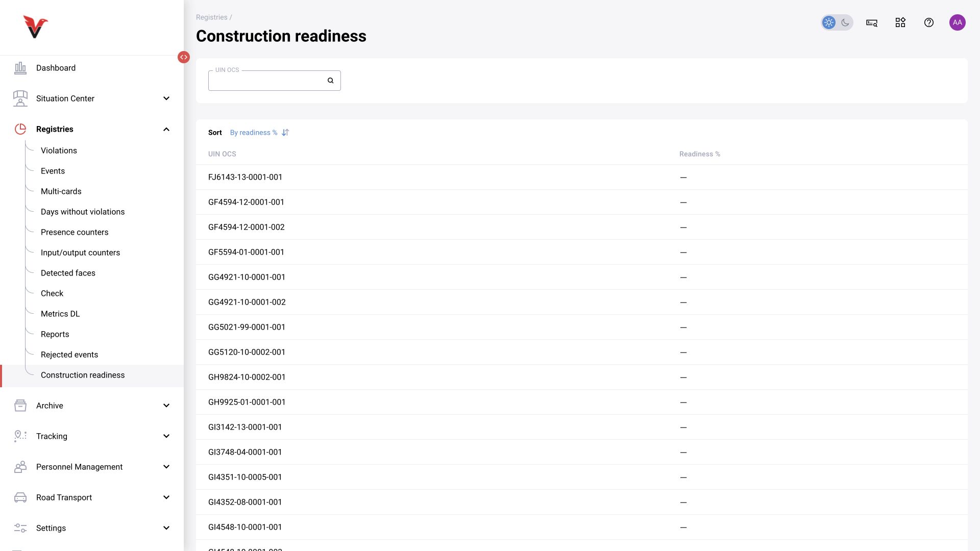This screenshot has width=980, height=551.
Task: Select row GG5021-99-0001-001
Action: (x=581, y=327)
